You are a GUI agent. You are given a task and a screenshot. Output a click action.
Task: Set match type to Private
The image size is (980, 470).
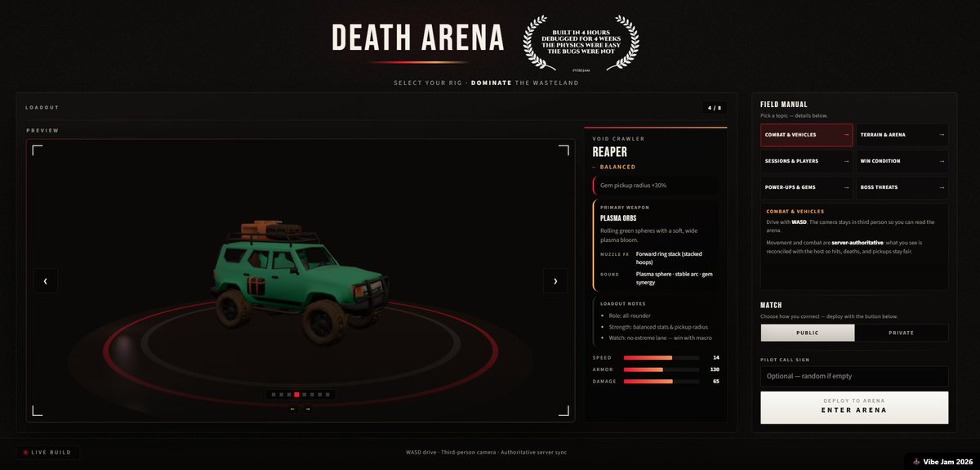(902, 333)
